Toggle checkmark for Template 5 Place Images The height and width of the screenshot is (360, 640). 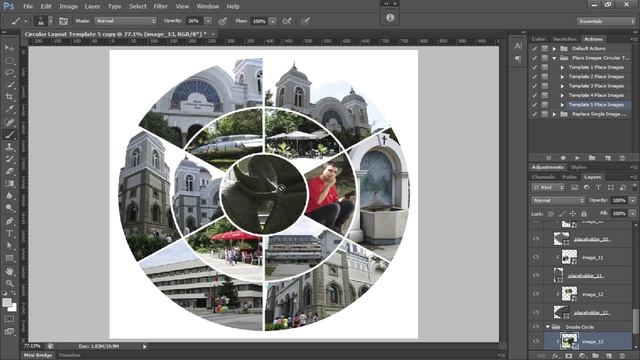coord(534,105)
